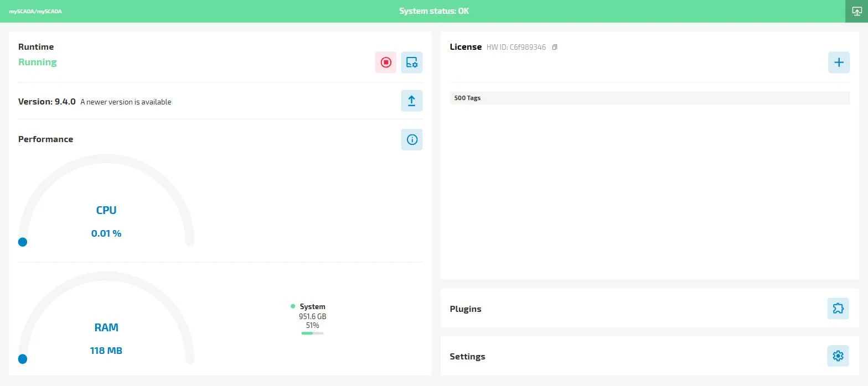
Task: Click the CPU gauge handle dot
Action: 23,242
